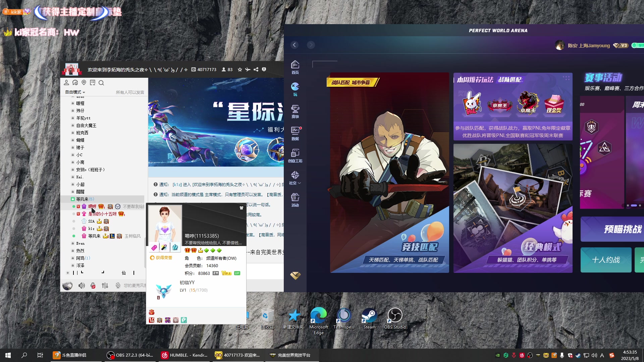Click the location pin icon in the YY sidebar
Viewport: 644px width, 362px height.
click(x=84, y=82)
